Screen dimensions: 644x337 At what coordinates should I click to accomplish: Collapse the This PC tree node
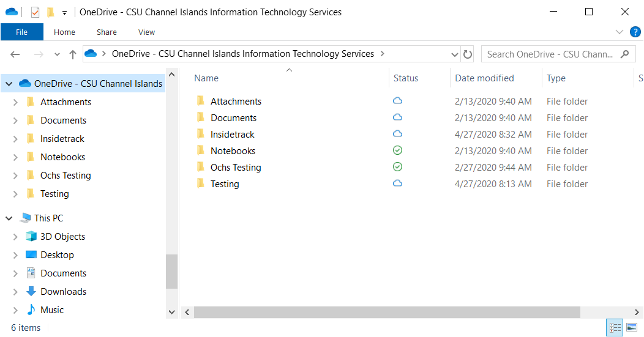tap(9, 218)
